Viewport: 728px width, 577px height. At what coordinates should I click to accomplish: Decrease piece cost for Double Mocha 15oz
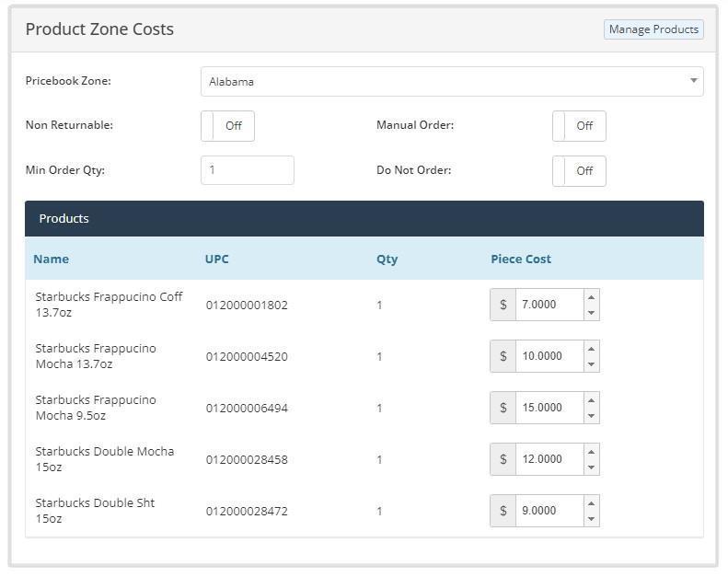pyautogui.click(x=591, y=467)
